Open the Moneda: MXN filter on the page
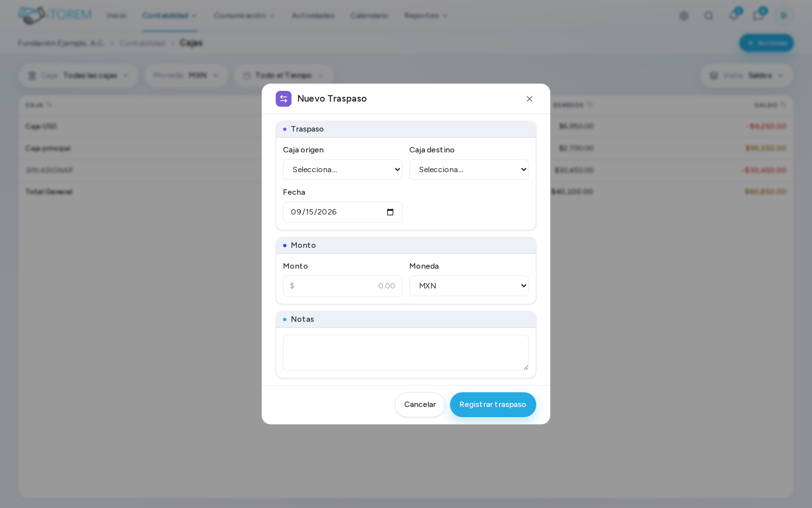Viewport: 812px width, 508px height. (x=186, y=76)
